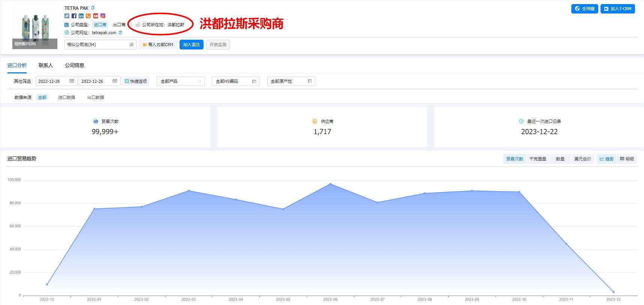Select 全部 data source option

pos(42,97)
